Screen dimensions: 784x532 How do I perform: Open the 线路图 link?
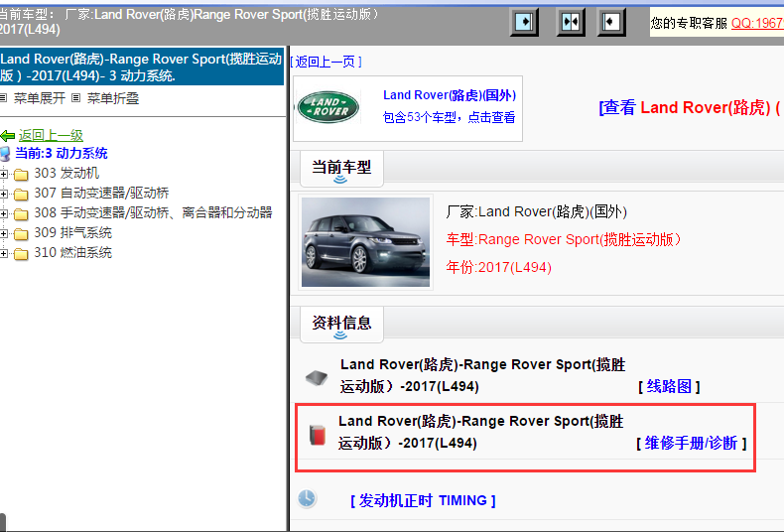(x=669, y=386)
